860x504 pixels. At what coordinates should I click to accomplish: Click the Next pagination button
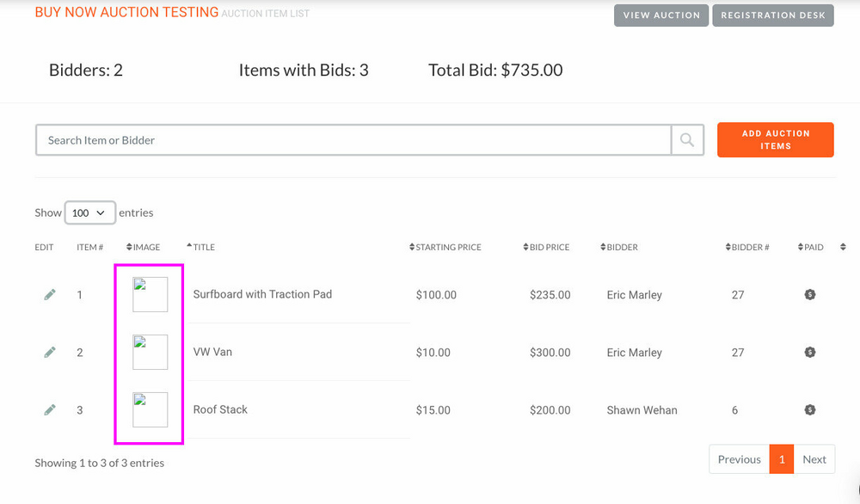pyautogui.click(x=814, y=459)
